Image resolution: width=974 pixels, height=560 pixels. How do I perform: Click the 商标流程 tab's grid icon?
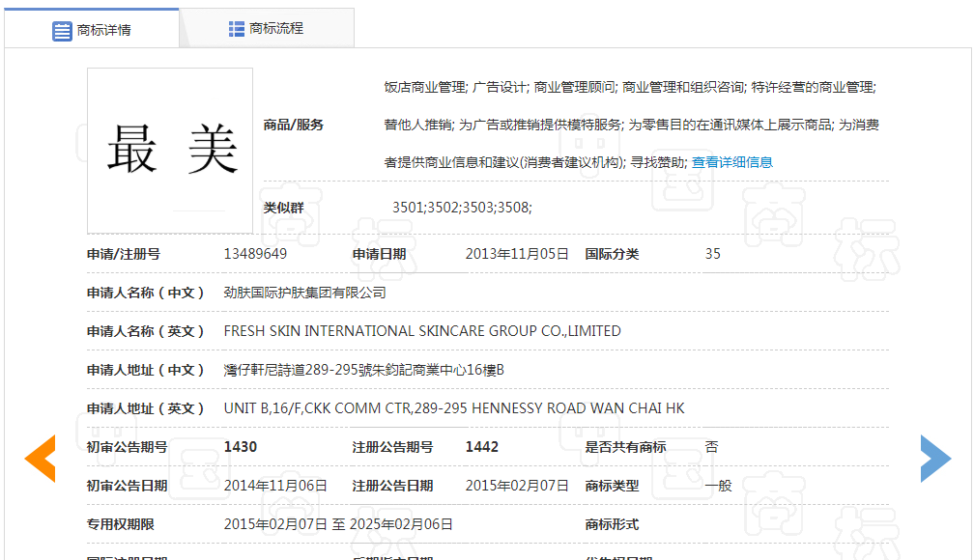click(237, 29)
